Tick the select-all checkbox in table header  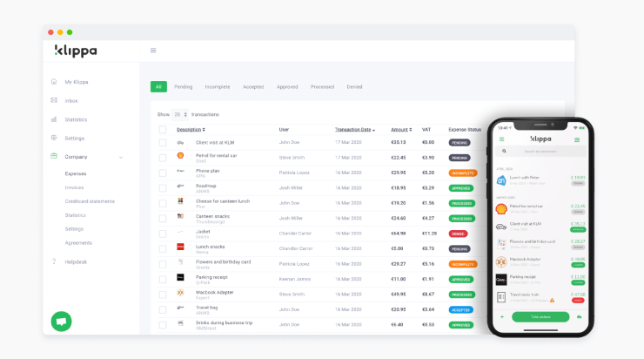(x=163, y=130)
